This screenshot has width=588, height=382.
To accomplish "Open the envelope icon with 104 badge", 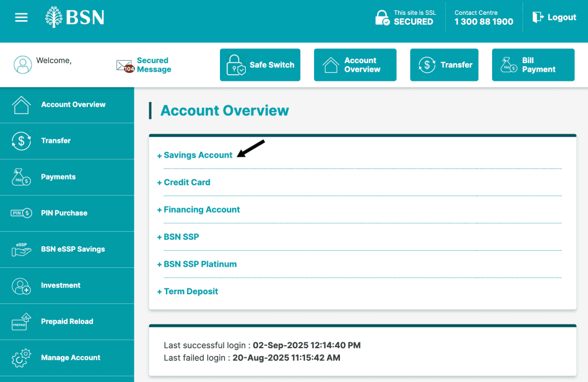I will 125,66.
